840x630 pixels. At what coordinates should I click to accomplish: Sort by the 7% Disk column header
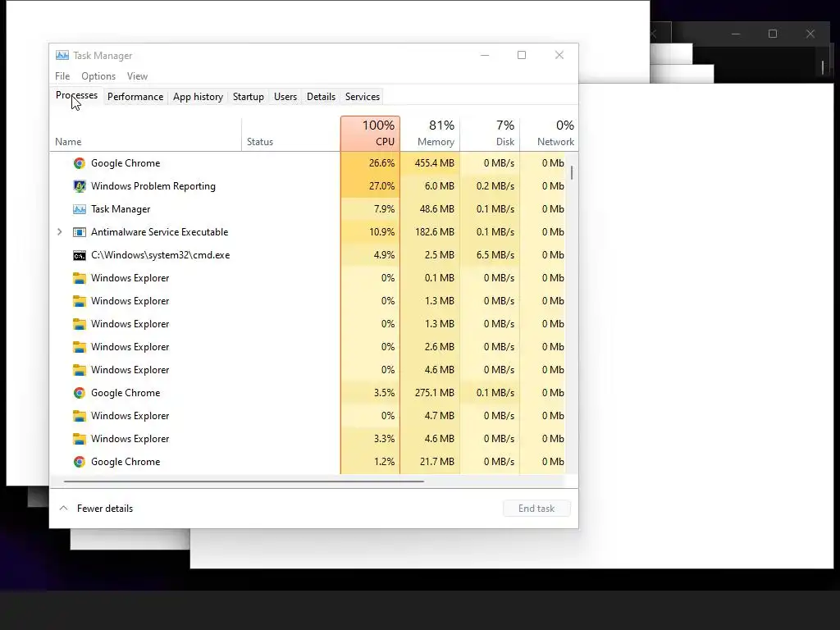tap(491, 134)
